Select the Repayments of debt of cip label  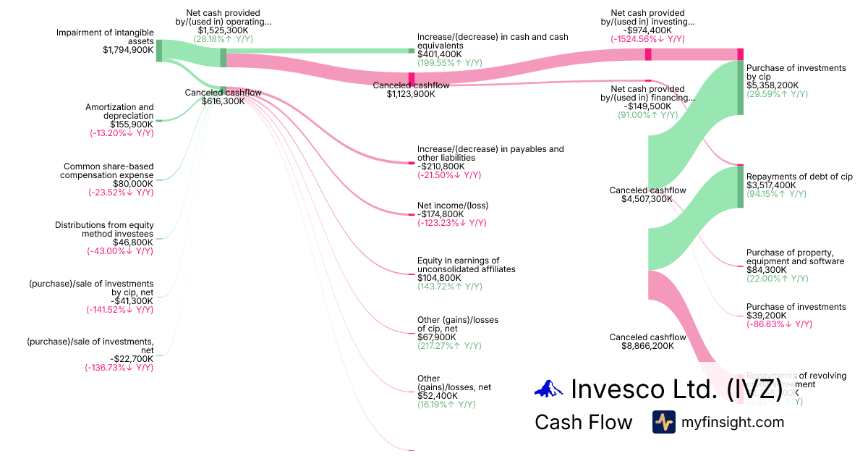[799, 177]
